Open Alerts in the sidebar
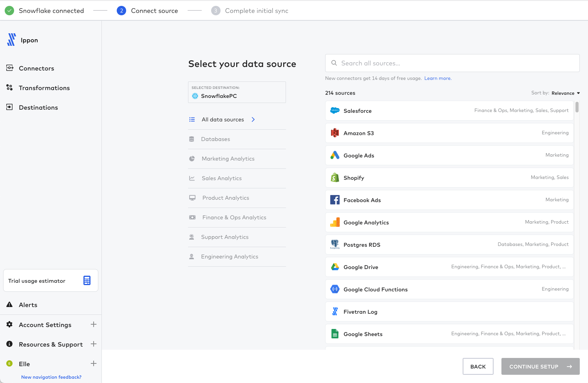The width and height of the screenshot is (588, 383). [28, 305]
